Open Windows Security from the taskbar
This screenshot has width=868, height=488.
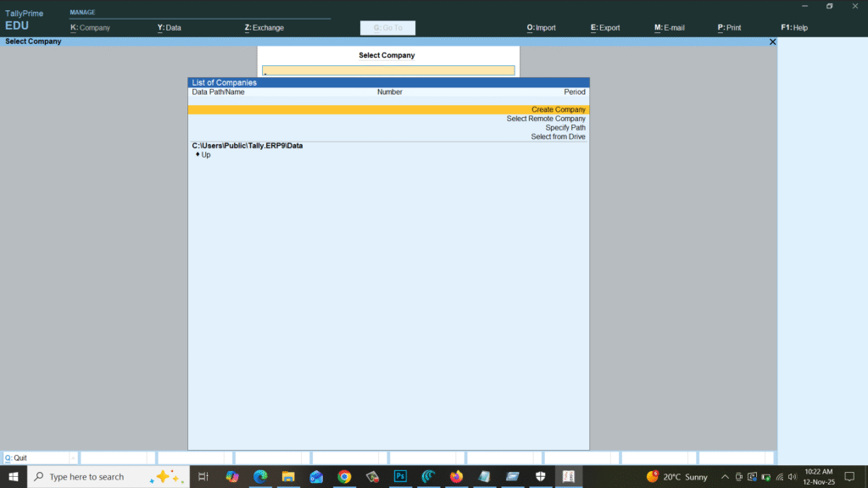coord(539,476)
